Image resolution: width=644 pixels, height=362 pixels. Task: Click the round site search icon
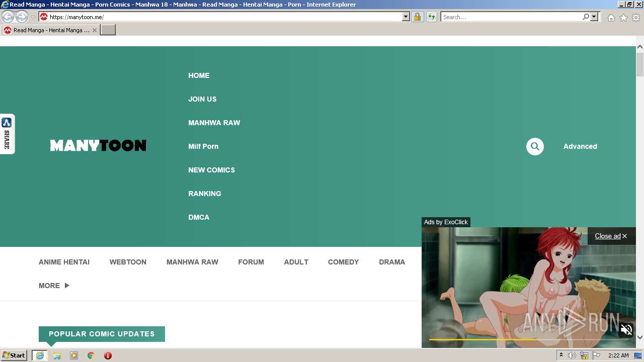535,146
